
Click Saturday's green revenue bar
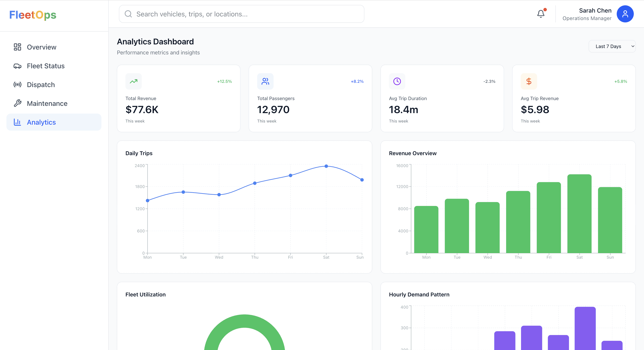[x=579, y=213]
